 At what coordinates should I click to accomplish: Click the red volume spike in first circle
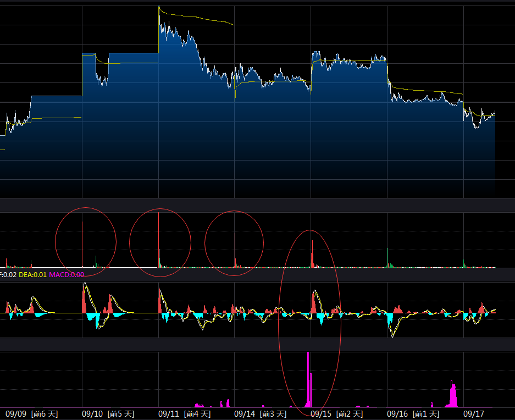(82, 244)
